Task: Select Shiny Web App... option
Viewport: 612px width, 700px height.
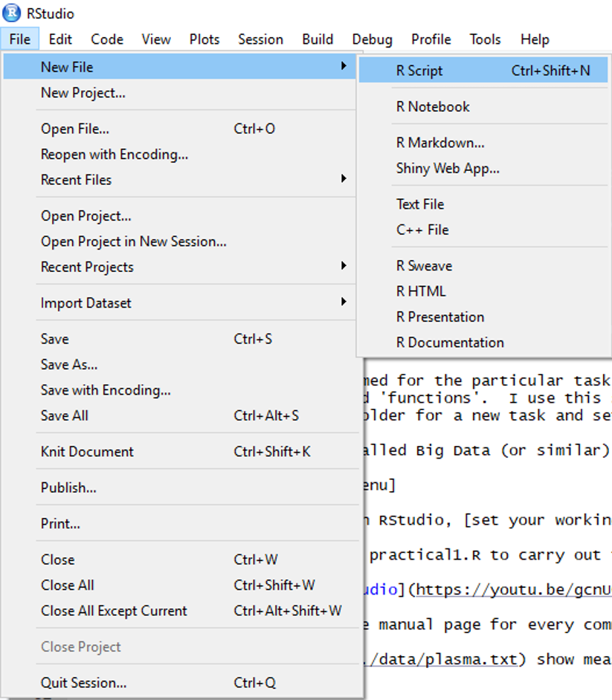Action: 448,169
